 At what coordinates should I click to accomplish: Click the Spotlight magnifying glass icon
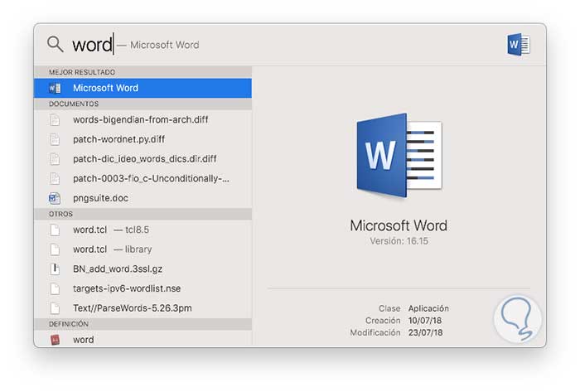(x=56, y=44)
